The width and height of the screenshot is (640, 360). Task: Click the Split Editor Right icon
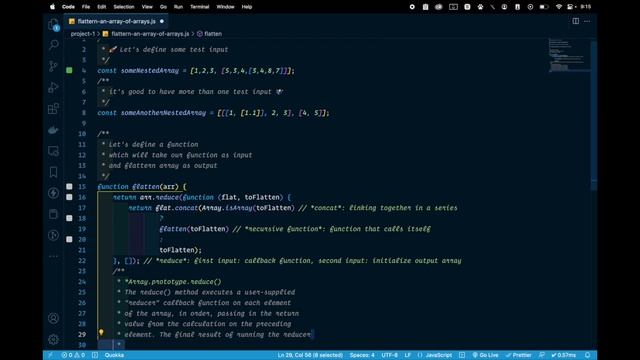click(576, 21)
